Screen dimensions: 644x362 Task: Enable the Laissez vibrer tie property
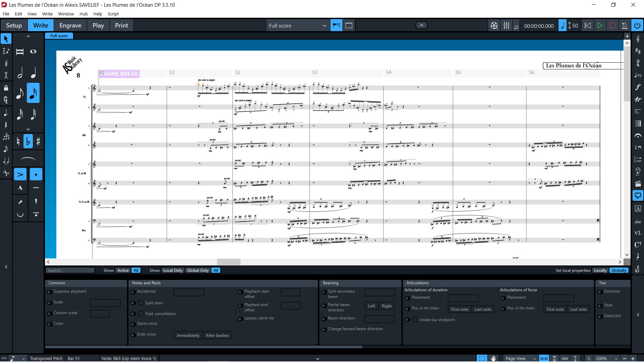(x=240, y=319)
